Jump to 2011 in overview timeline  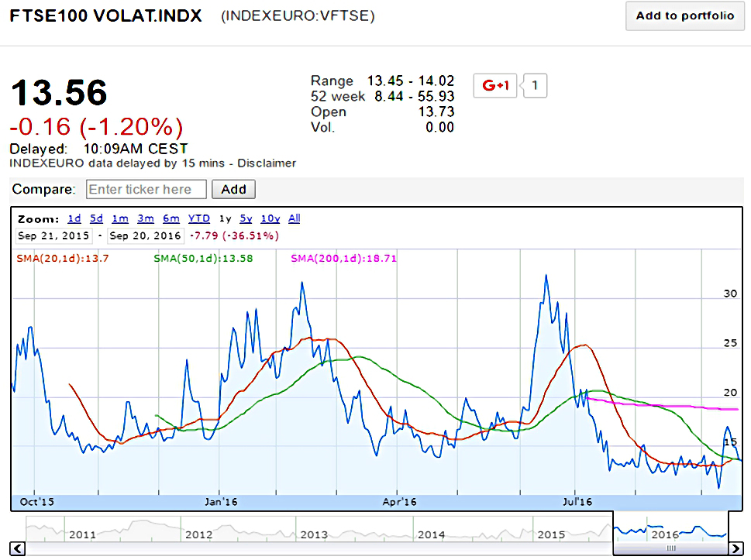pyautogui.click(x=82, y=534)
